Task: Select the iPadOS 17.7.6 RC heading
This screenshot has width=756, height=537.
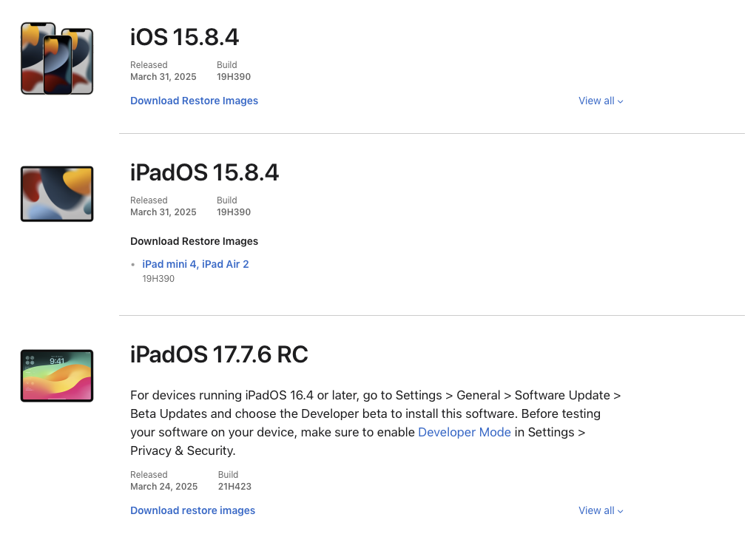Action: [219, 354]
